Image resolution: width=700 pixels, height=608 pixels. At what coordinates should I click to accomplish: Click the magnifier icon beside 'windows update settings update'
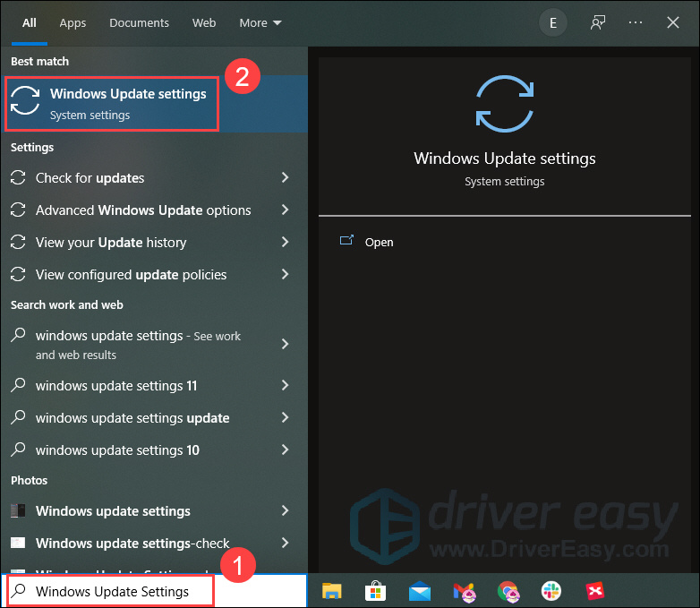tap(18, 416)
